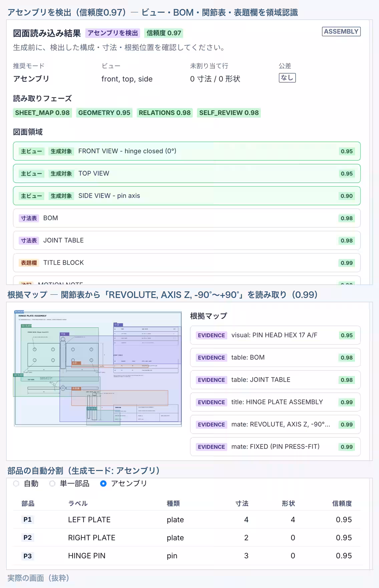Click the GEOMETRY 0.95 phase chip
The width and height of the screenshot is (379, 588).
pyautogui.click(x=104, y=113)
